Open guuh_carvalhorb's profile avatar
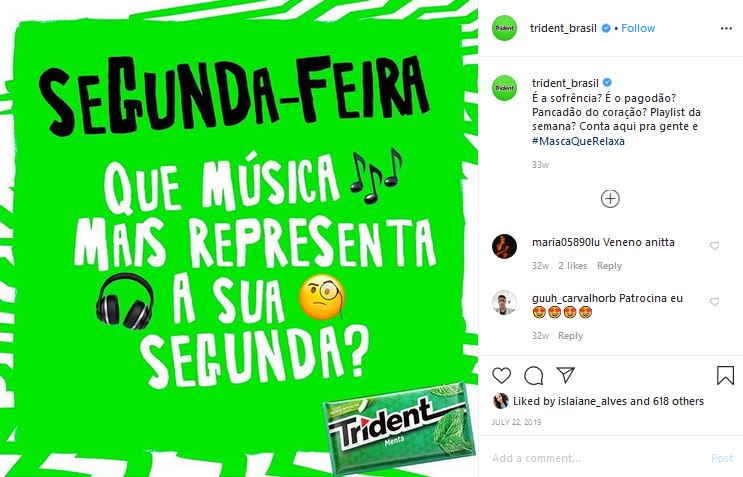This screenshot has height=477, width=743. pos(504,302)
